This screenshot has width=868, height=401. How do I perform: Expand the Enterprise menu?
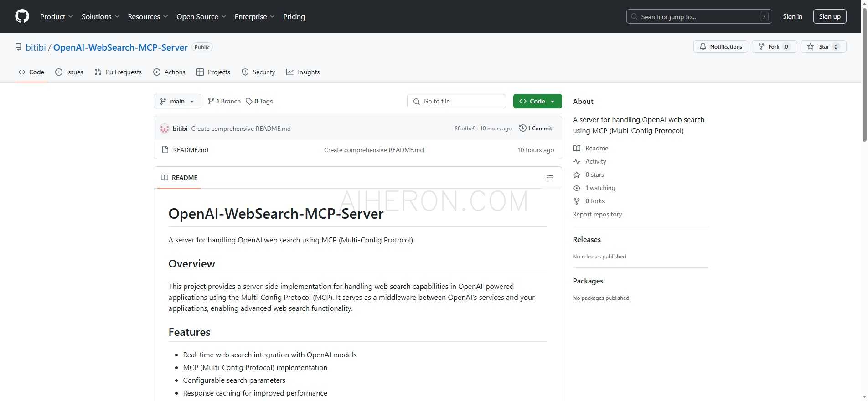[254, 16]
